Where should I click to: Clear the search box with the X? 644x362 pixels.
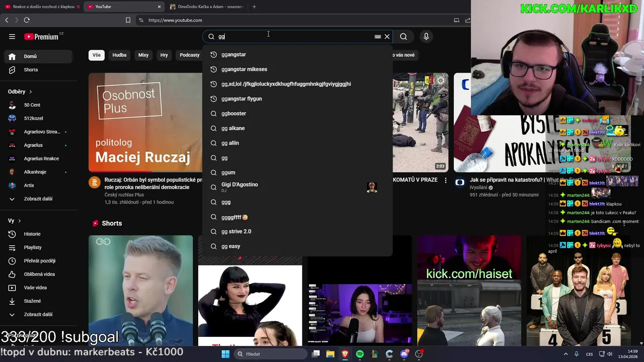coord(387,36)
